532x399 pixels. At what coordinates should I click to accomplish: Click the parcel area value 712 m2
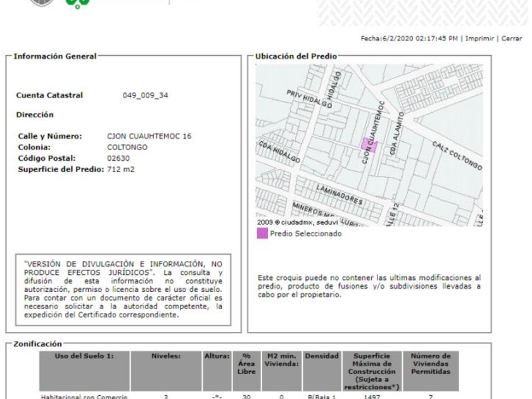(x=121, y=169)
